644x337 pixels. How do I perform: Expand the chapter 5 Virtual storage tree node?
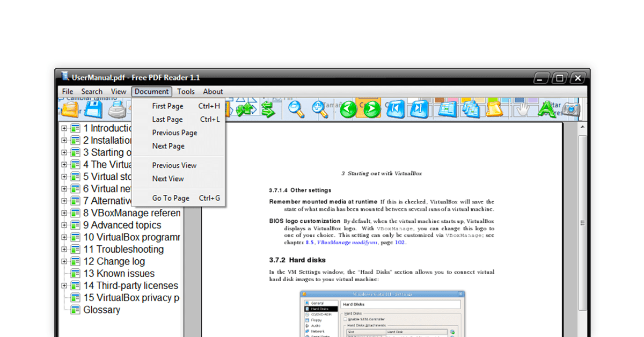click(x=65, y=177)
